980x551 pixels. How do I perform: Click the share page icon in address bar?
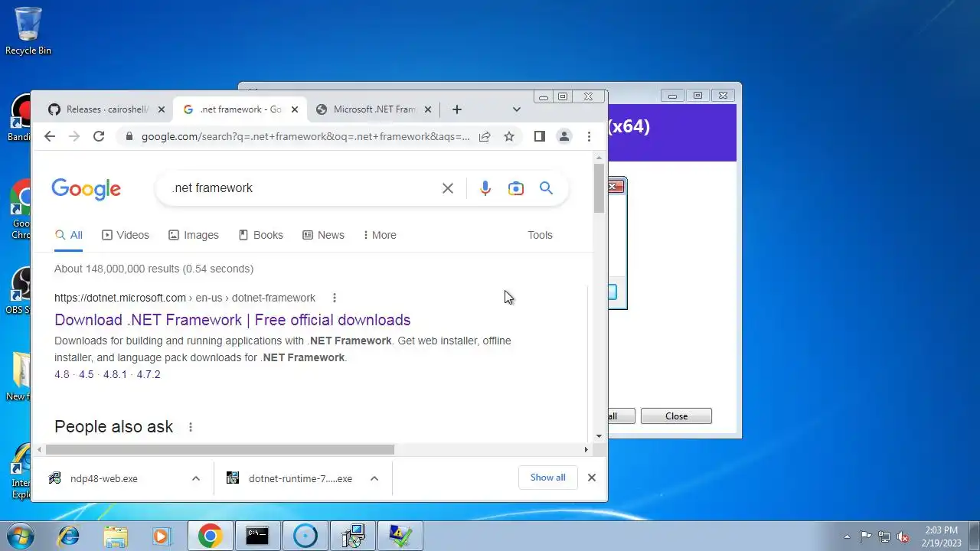(x=485, y=136)
